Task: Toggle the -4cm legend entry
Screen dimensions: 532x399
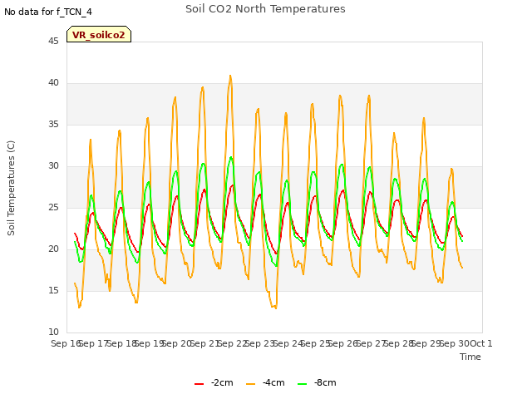Action: [x=265, y=382]
